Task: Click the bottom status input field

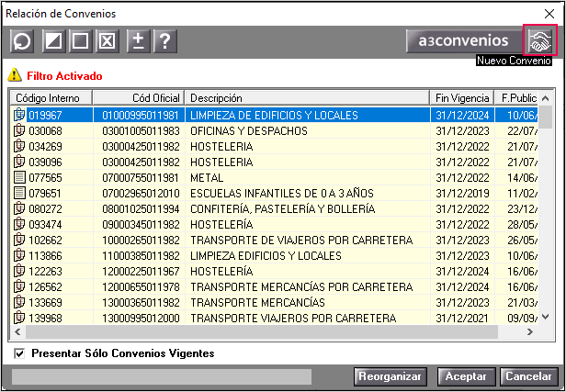Action: pyautogui.click(x=162, y=376)
